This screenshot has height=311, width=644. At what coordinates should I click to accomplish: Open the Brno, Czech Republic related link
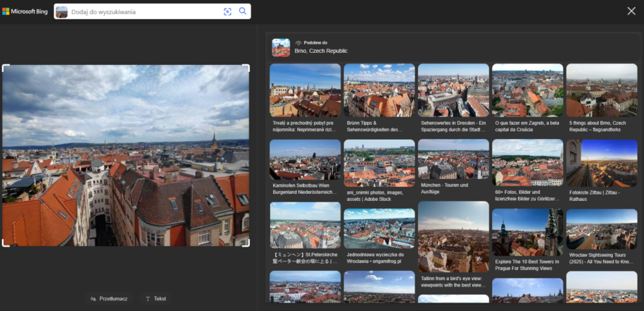coord(321,51)
